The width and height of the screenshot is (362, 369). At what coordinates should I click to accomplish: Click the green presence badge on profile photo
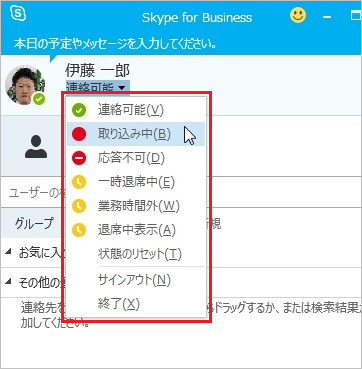(x=39, y=99)
